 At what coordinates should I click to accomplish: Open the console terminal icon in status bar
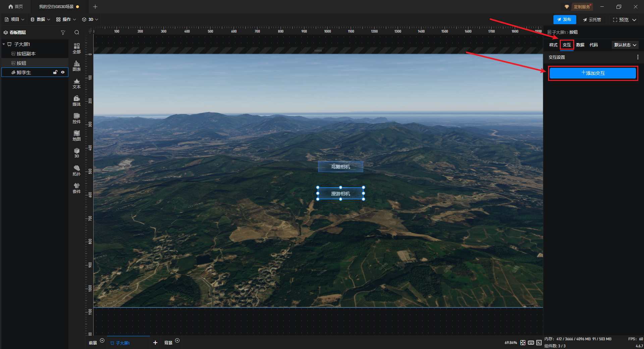[x=539, y=343]
